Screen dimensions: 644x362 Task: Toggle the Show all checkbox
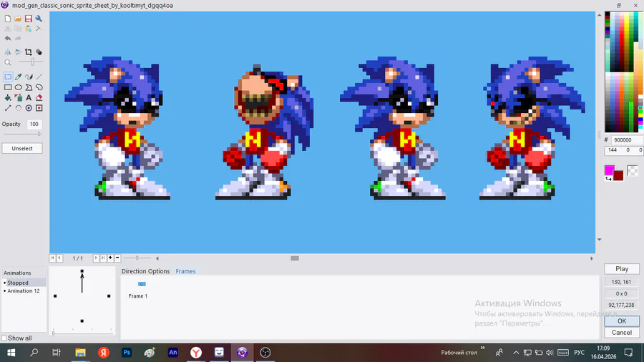coord(4,338)
